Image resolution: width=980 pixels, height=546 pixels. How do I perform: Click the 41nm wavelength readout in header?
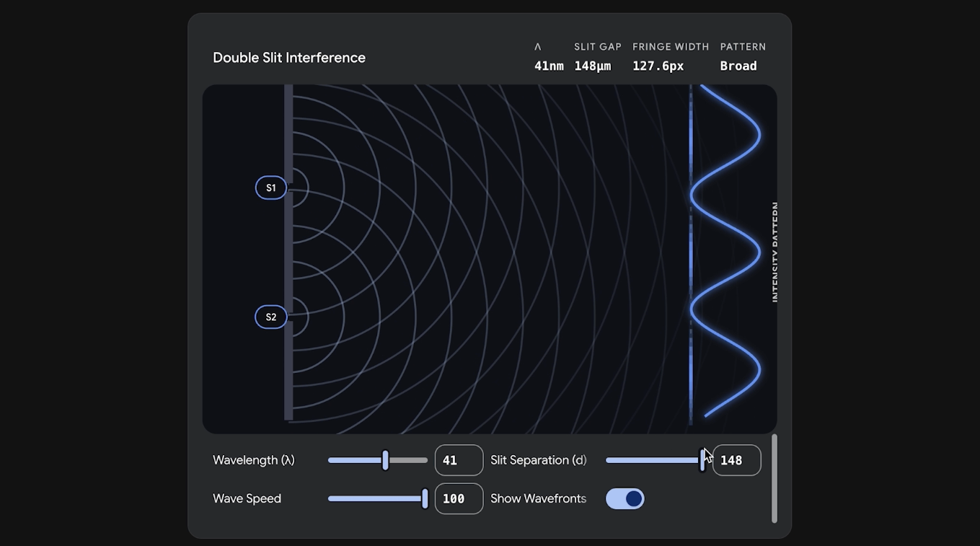point(549,66)
